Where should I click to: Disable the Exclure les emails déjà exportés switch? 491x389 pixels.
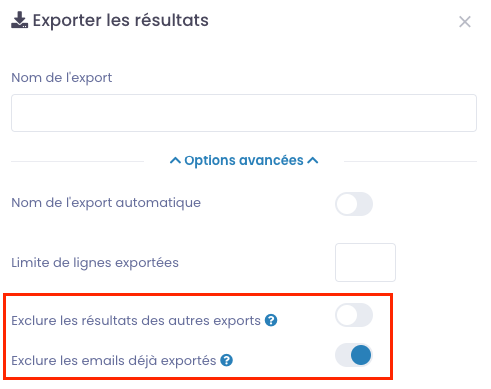354,355
